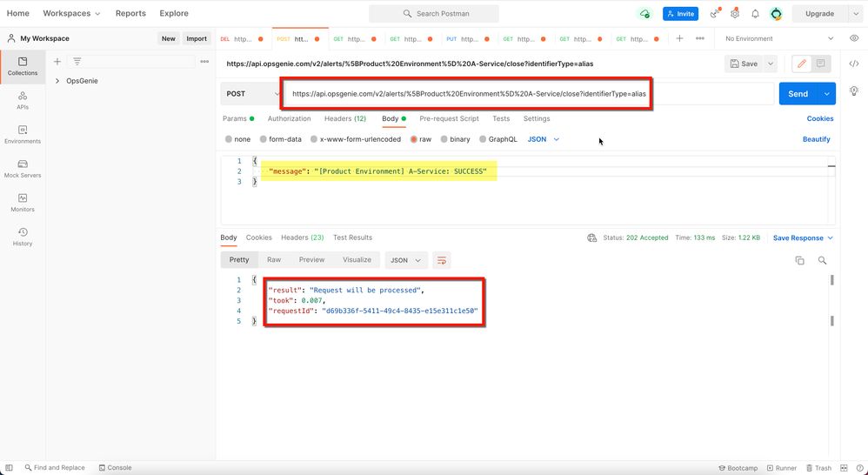The height and width of the screenshot is (475, 868).
Task: Add a new request tab
Action: click(679, 38)
